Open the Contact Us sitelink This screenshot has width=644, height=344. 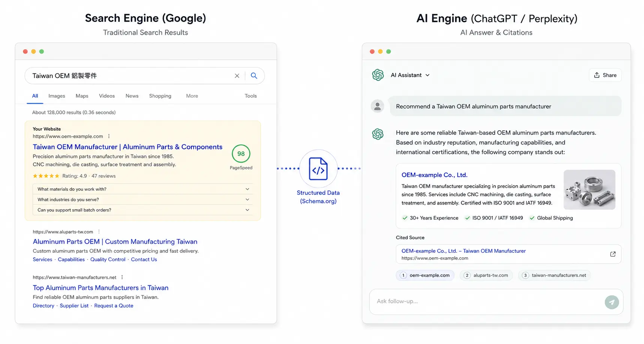(144, 260)
